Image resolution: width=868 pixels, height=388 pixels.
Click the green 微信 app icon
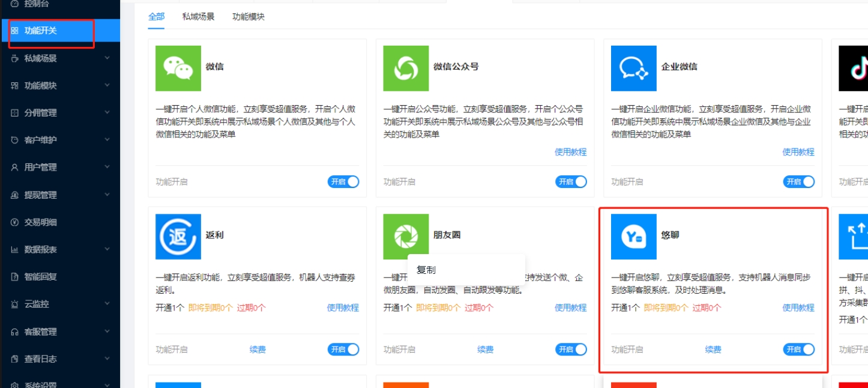tap(178, 68)
